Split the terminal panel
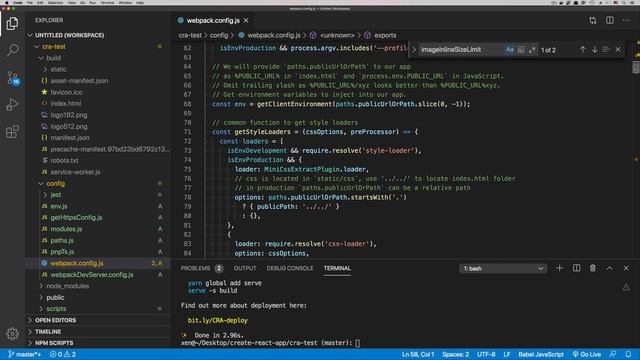This screenshot has height=360, width=640. [576, 268]
